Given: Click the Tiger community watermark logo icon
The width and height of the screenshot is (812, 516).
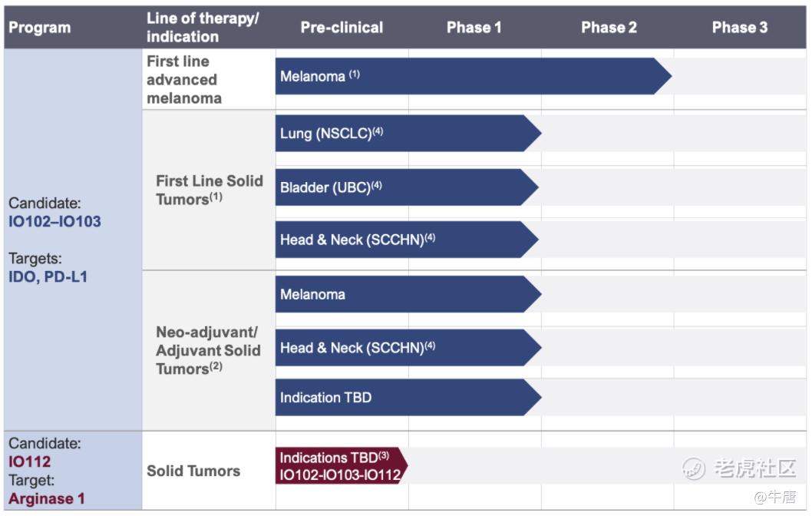Looking at the screenshot, I should [x=694, y=468].
